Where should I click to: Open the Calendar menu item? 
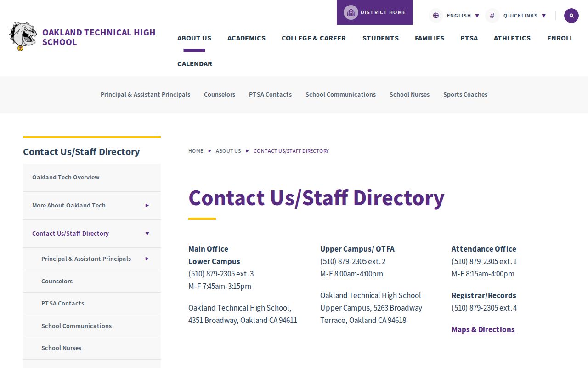tap(195, 64)
